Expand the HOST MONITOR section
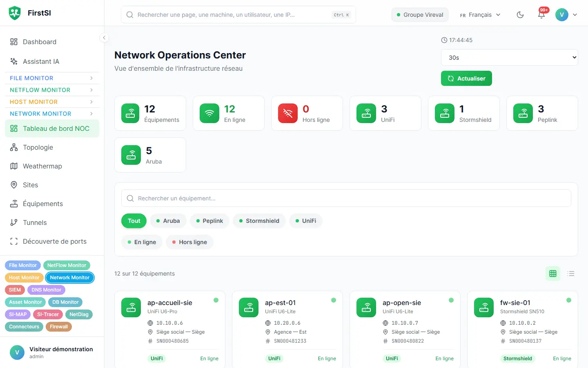The width and height of the screenshot is (588, 368). (52, 102)
